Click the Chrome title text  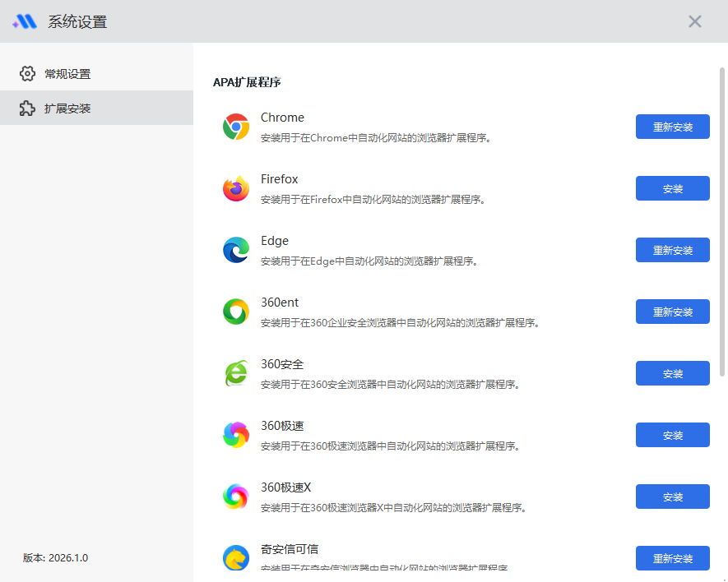282,118
